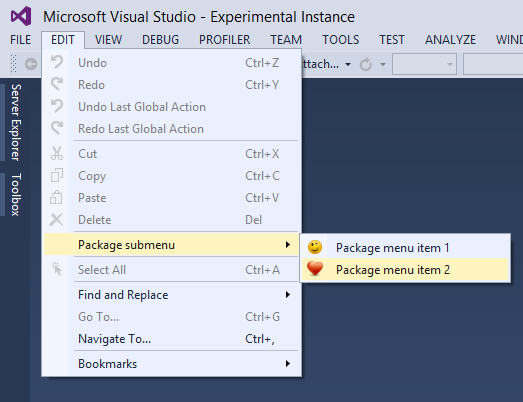The image size is (523, 402).
Task: Open the VIEW menu
Action: click(108, 40)
